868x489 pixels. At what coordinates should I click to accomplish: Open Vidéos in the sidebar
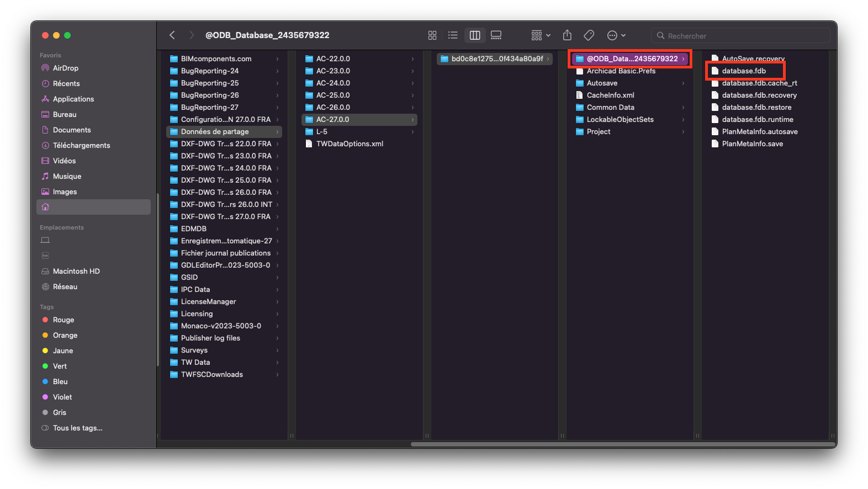pos(93,161)
